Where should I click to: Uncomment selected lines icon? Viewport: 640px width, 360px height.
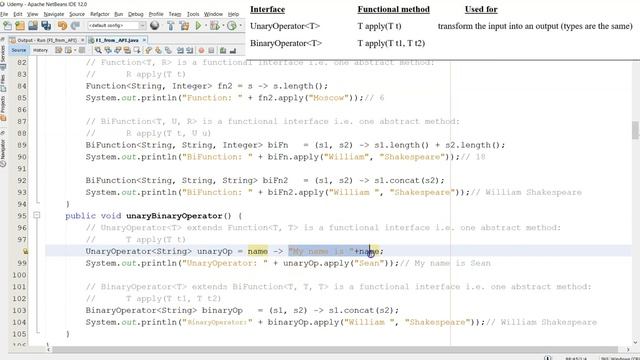(x=233, y=50)
